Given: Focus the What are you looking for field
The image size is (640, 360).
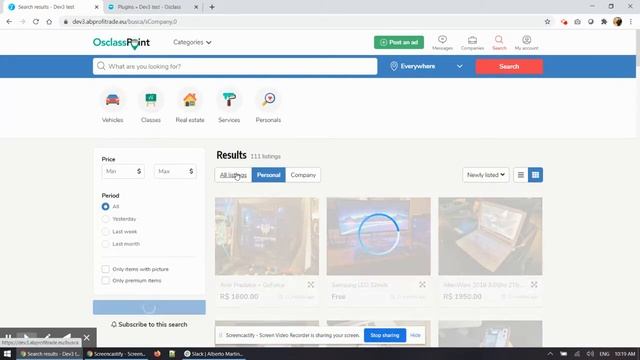Looking at the screenshot, I should pos(235,67).
